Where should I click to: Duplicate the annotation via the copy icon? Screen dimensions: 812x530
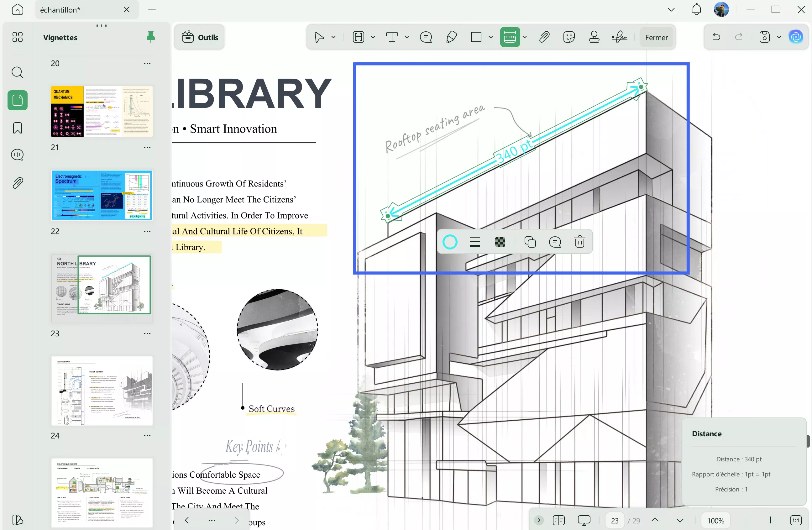click(530, 241)
